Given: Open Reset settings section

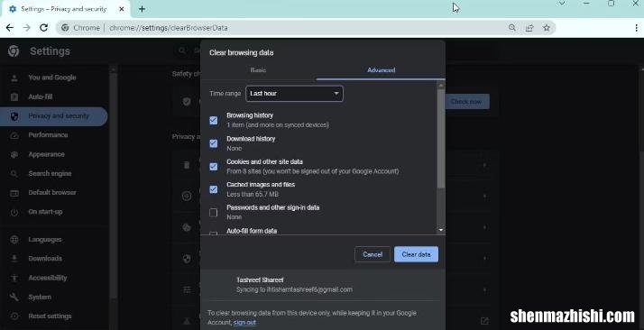Looking at the screenshot, I should [x=50, y=316].
